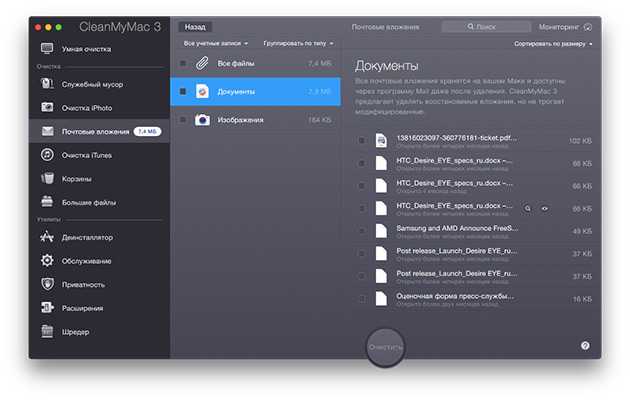
Task: Click Мониторинг gauge icon
Action: [x=588, y=27]
